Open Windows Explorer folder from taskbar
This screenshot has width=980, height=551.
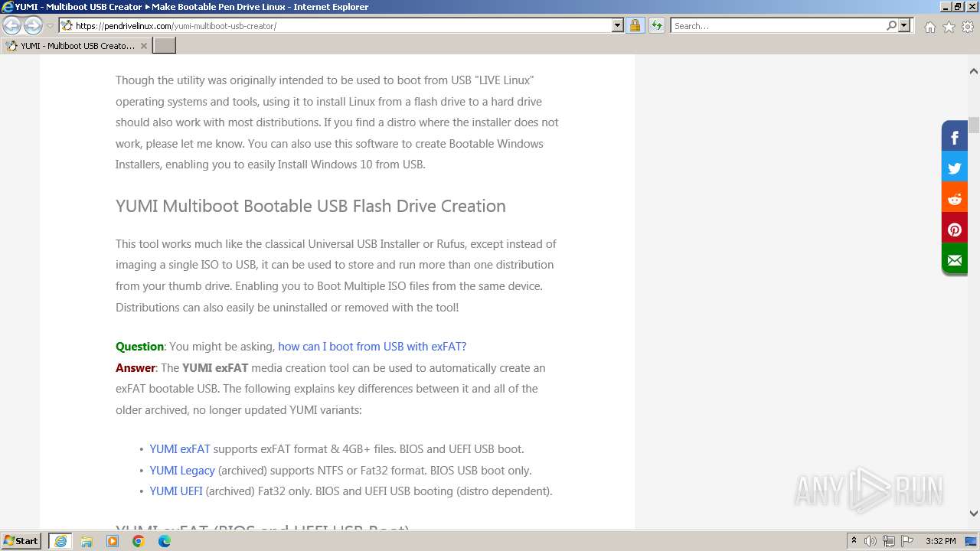[x=87, y=541]
